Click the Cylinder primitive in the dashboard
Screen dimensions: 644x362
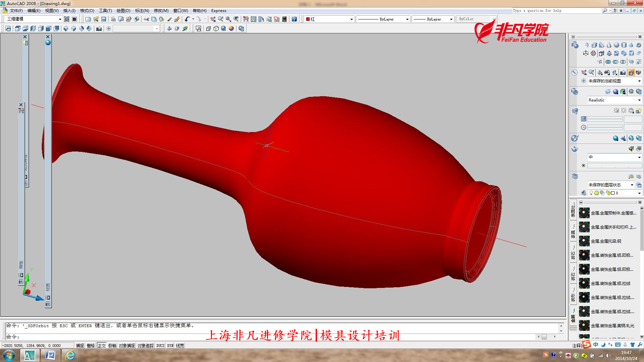[x=624, y=45]
